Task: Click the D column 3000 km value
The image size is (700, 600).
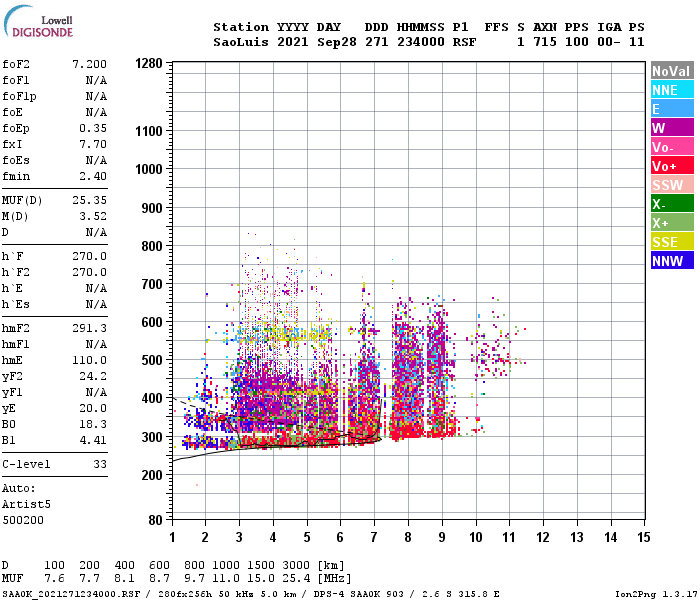Action: coord(296,566)
